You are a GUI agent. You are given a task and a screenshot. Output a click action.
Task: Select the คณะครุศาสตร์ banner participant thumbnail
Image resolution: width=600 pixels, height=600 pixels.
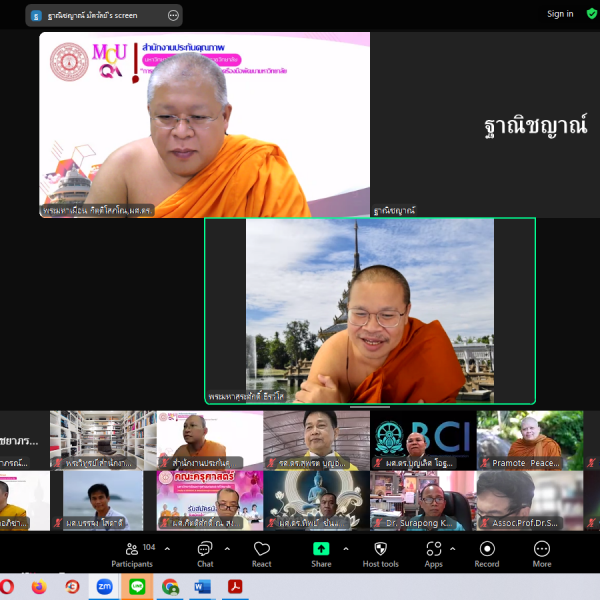[x=210, y=501]
